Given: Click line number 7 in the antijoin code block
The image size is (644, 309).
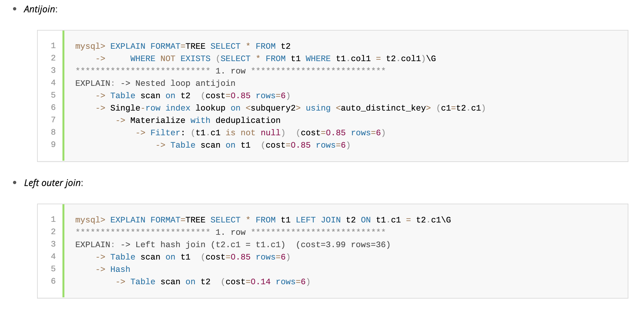Looking at the screenshot, I should (53, 120).
